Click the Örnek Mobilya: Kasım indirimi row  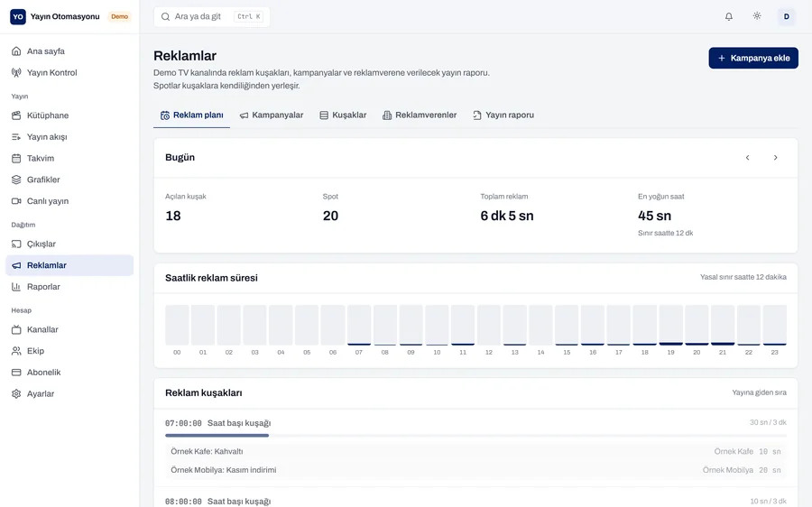pyautogui.click(x=475, y=470)
